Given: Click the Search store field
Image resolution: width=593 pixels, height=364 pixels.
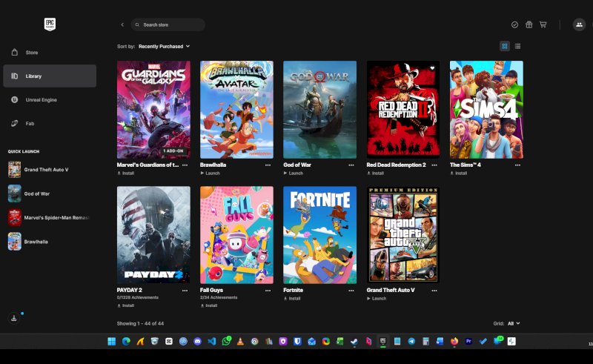Looking at the screenshot, I should click(168, 24).
